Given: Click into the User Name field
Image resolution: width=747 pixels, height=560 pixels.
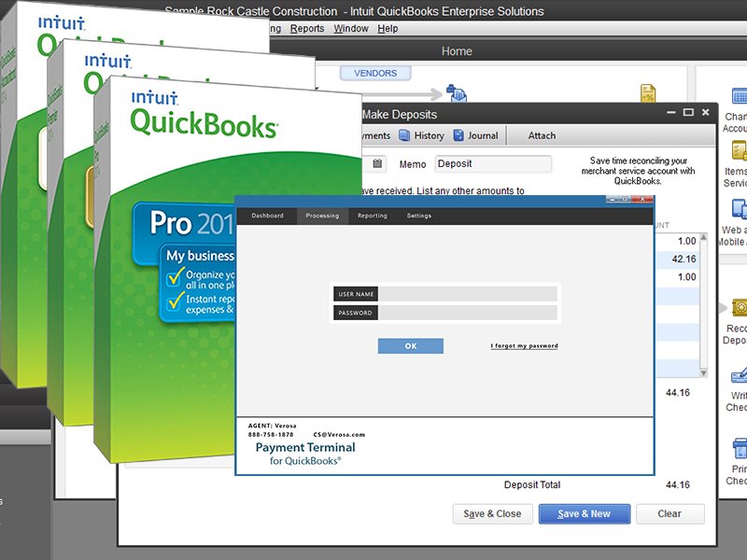Looking at the screenshot, I should [x=467, y=294].
